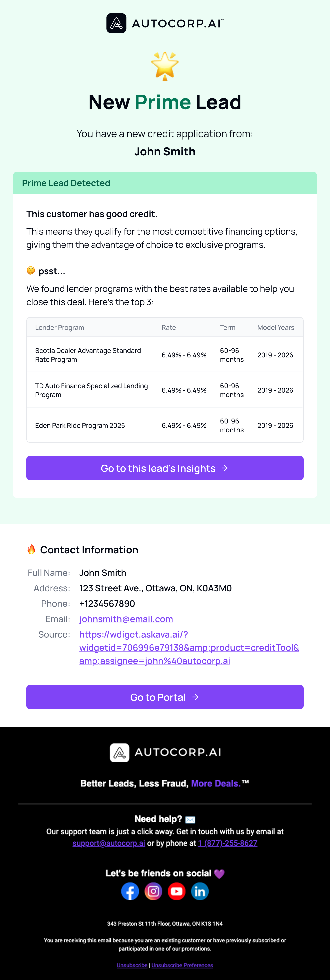Click the envelope icon next to Need help
The width and height of the screenshot is (330, 980).
(x=190, y=819)
